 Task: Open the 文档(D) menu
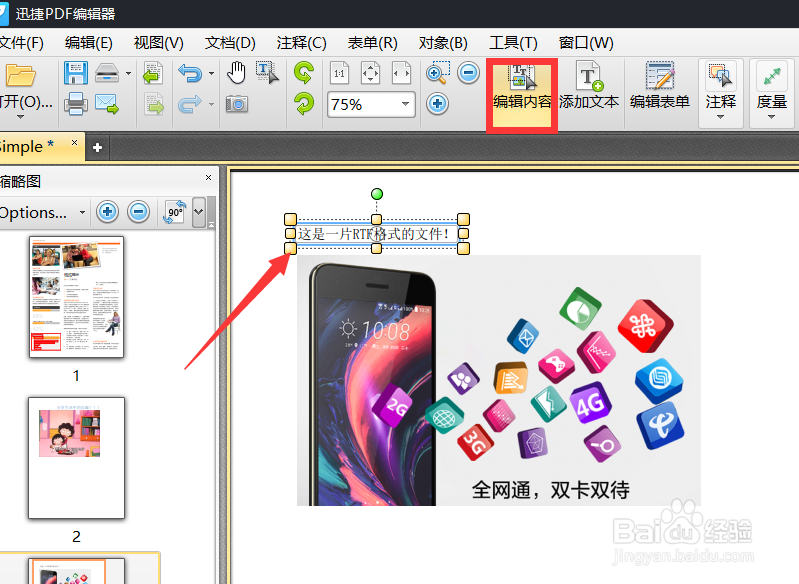(230, 43)
